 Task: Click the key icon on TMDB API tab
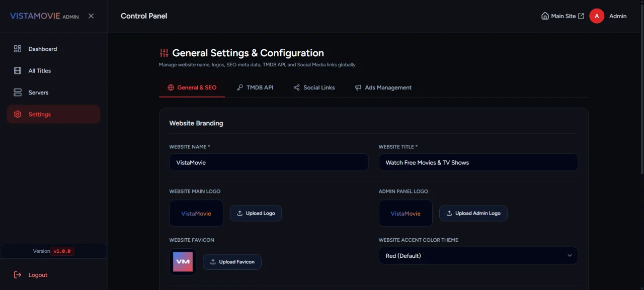240,87
